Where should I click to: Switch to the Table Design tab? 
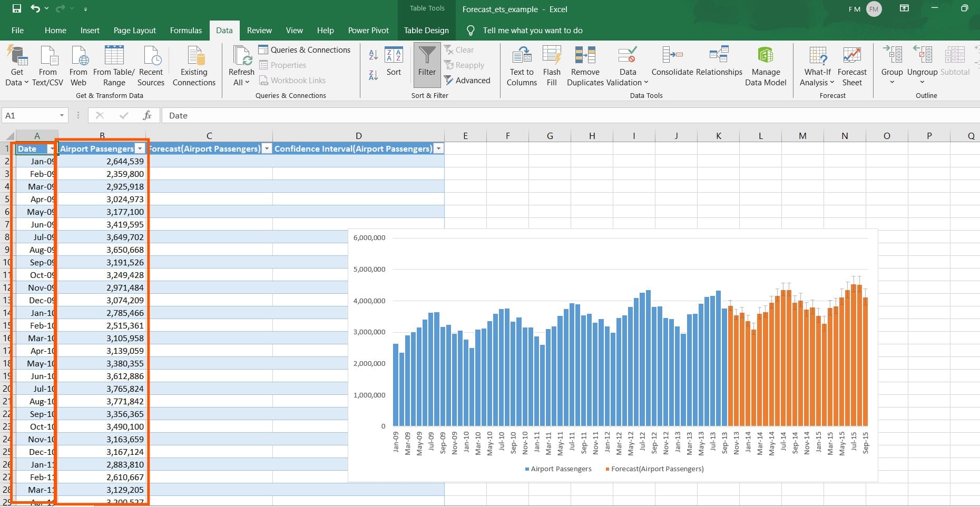pyautogui.click(x=426, y=30)
